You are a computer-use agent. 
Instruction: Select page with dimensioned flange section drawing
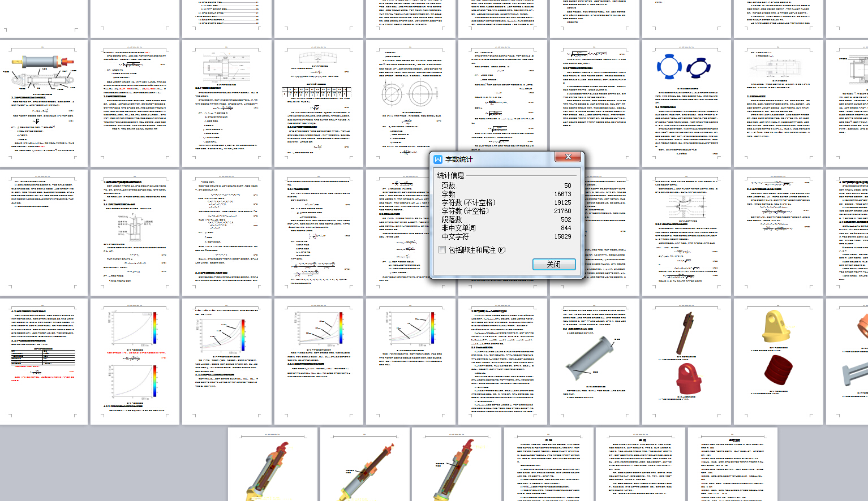click(x=686, y=232)
